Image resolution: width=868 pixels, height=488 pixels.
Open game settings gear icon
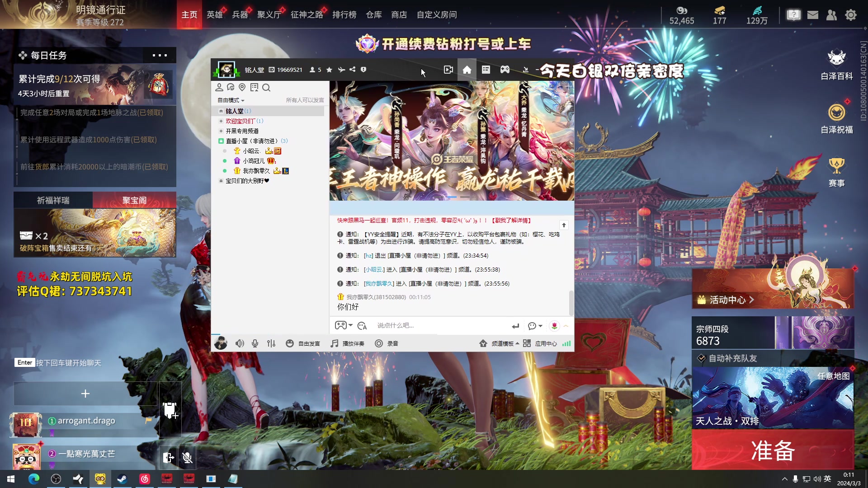point(851,15)
